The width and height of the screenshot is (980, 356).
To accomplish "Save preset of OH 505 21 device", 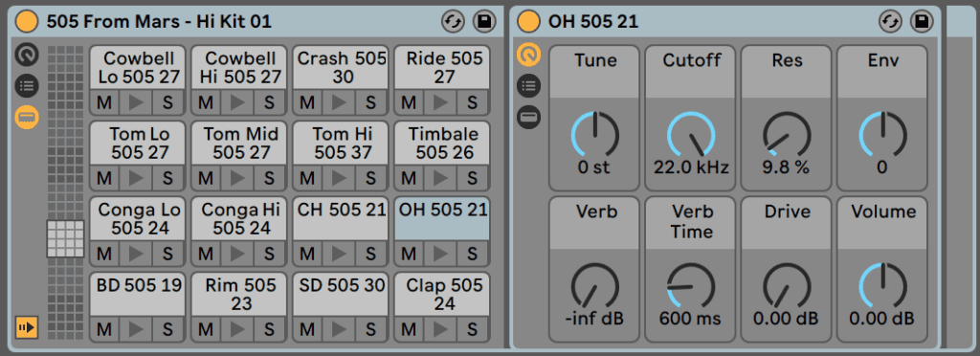I will pyautogui.click(x=922, y=22).
